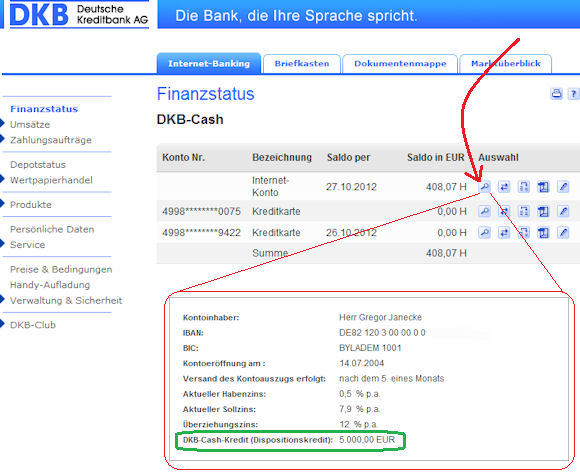Viewport: 580px width, 472px height.
Task: Open the question-mark help icon
Action: 573,94
